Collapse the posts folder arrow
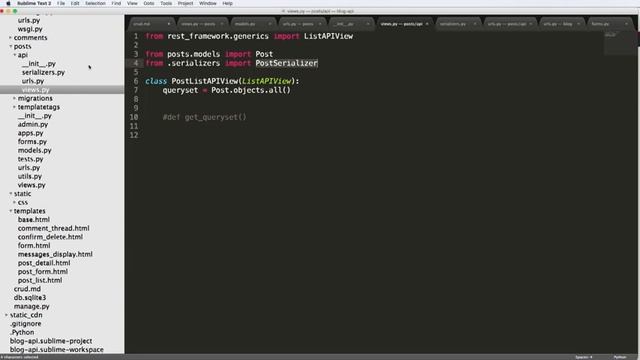 [x=11, y=46]
